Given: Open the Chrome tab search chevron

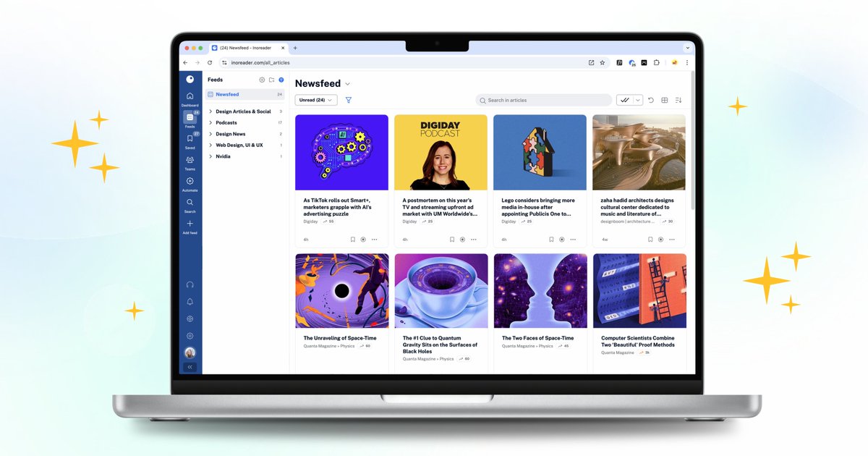Looking at the screenshot, I should tap(687, 48).
